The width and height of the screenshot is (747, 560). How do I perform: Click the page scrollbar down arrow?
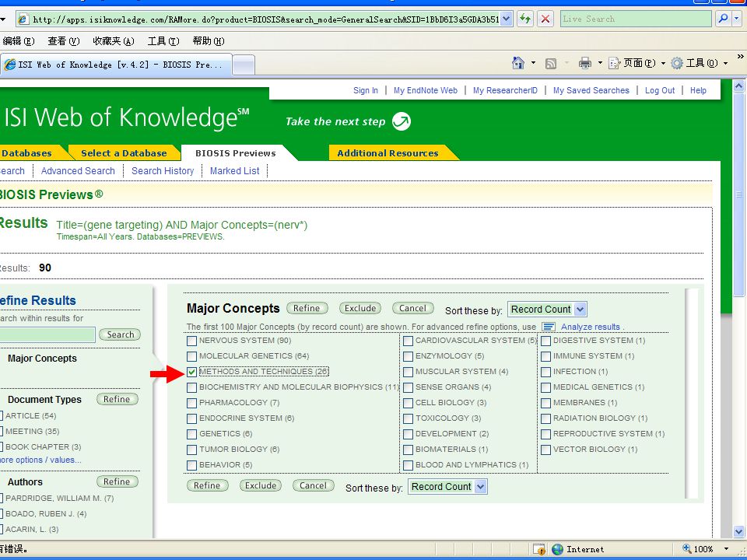click(x=738, y=531)
